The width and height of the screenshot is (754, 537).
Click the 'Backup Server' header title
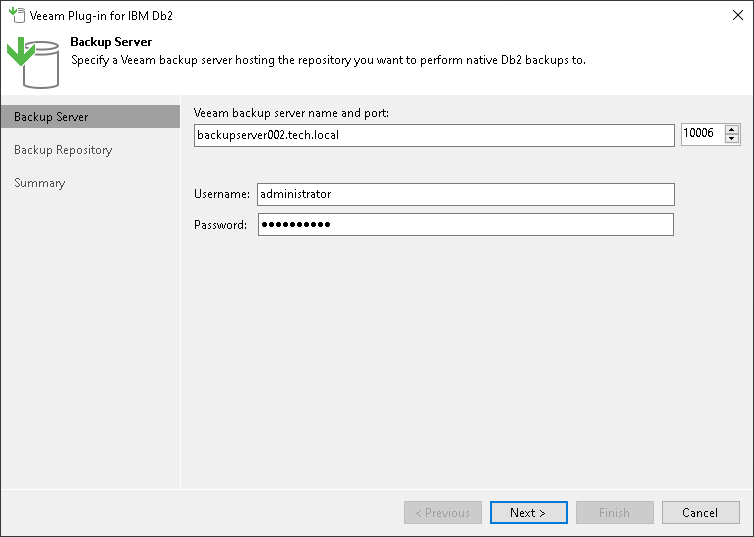coord(111,42)
